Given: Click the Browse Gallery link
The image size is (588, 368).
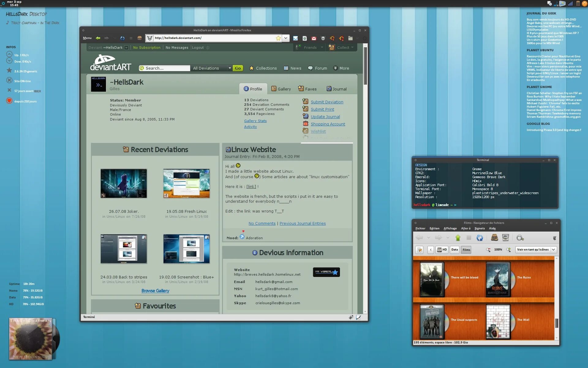Looking at the screenshot, I should pyautogui.click(x=155, y=290).
